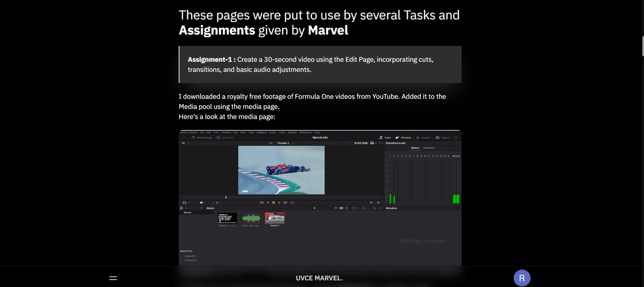
Task: Set mark out point in viewer
Action: point(378,203)
